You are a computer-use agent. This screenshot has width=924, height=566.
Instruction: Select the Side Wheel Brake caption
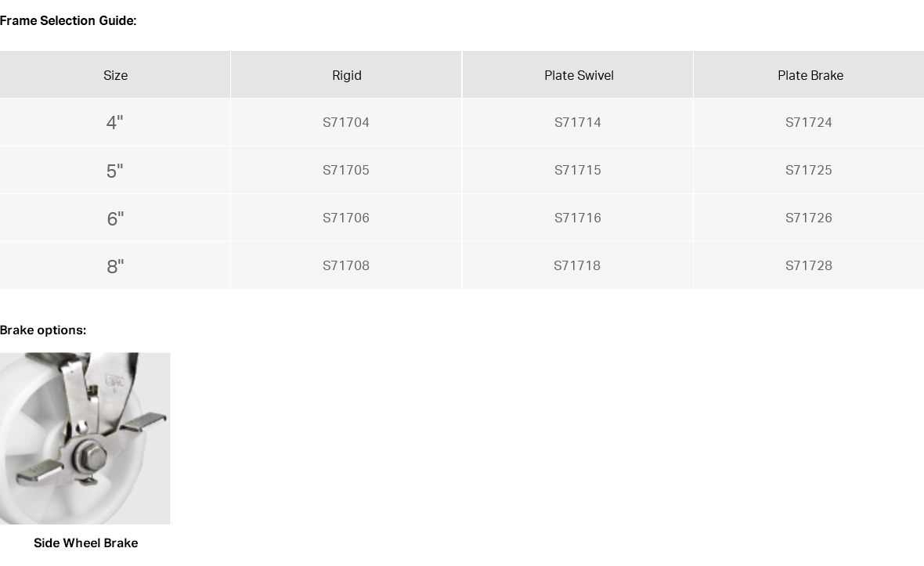tap(85, 543)
